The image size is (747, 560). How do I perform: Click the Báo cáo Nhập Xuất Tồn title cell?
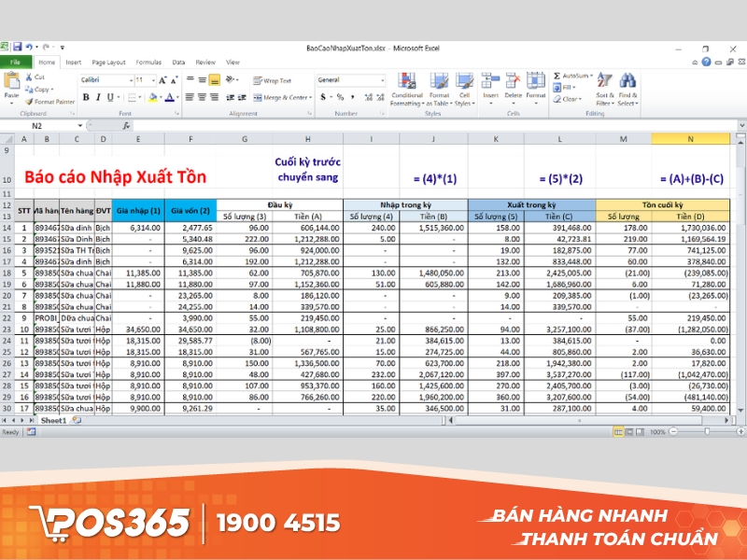pyautogui.click(x=115, y=176)
